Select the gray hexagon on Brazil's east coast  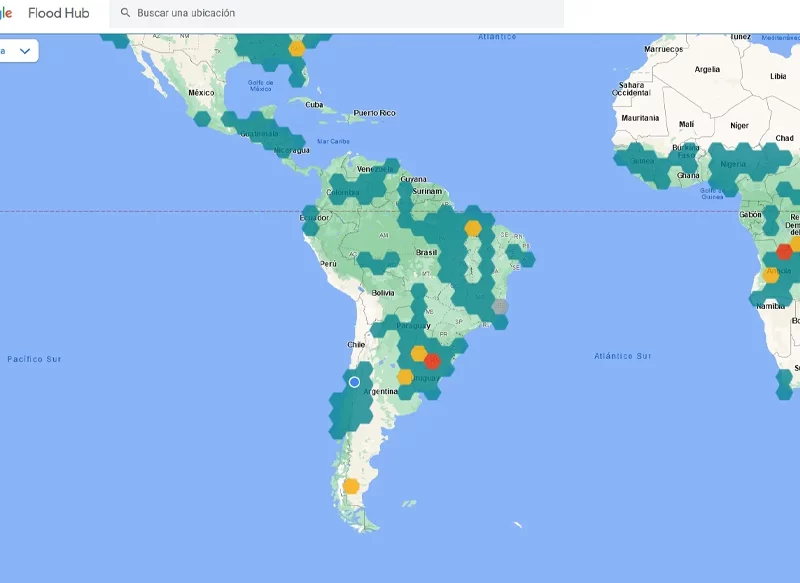500,306
